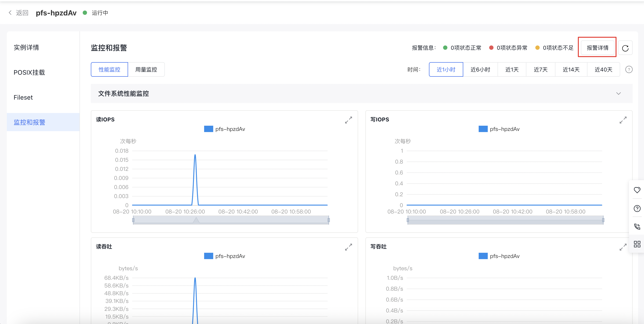Click the 0项状态正常 alarm indicator
This screenshot has width=644, height=324.
coord(462,48)
